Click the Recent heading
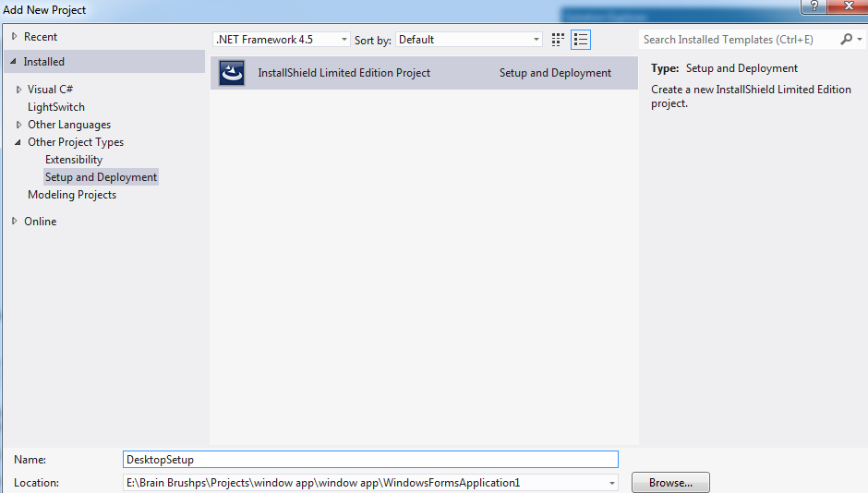The height and width of the screenshot is (493, 868). [41, 37]
